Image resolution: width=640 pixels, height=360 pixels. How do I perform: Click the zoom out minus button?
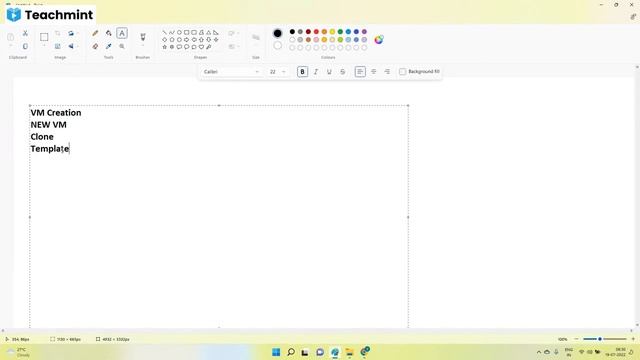(x=576, y=339)
